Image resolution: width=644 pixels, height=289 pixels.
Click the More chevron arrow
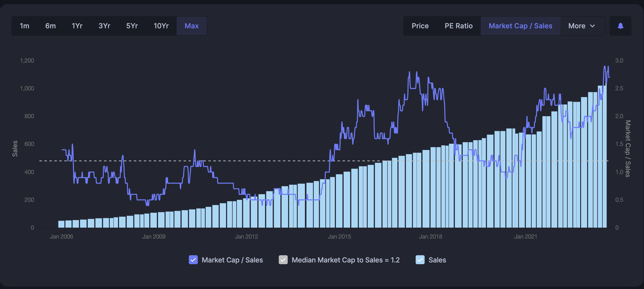click(592, 26)
